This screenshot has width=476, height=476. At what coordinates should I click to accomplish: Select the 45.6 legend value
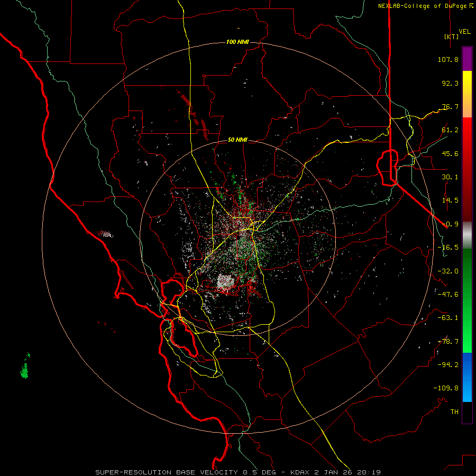(450, 153)
